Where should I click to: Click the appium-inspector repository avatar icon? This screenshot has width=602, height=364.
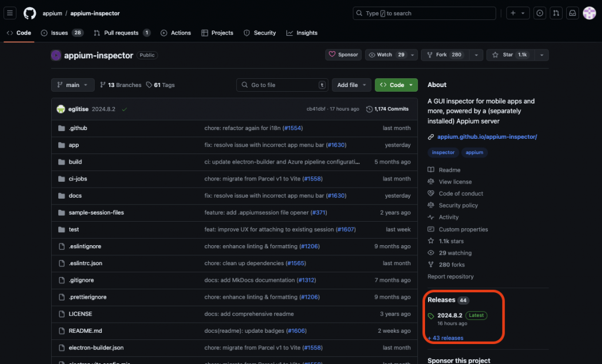tap(56, 55)
